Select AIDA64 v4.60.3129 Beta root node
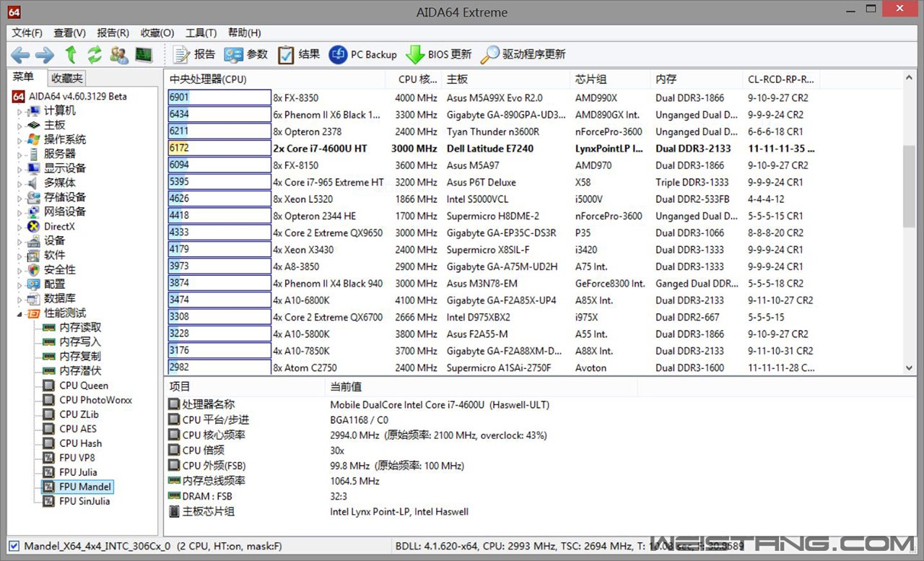 point(78,96)
